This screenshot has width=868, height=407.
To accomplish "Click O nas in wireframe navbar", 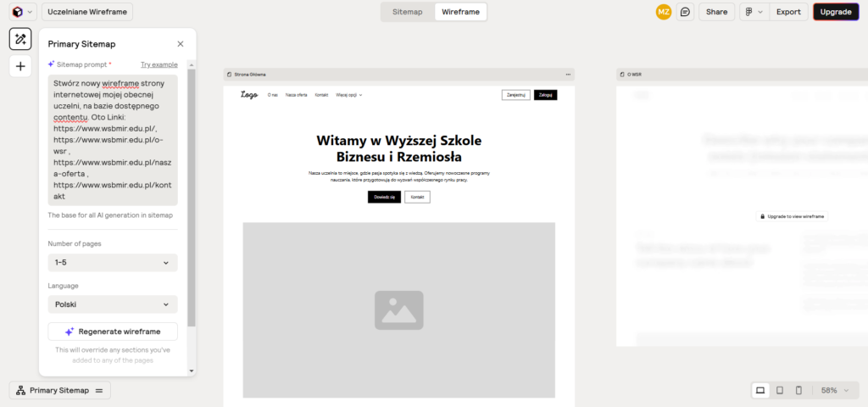I will [x=272, y=95].
